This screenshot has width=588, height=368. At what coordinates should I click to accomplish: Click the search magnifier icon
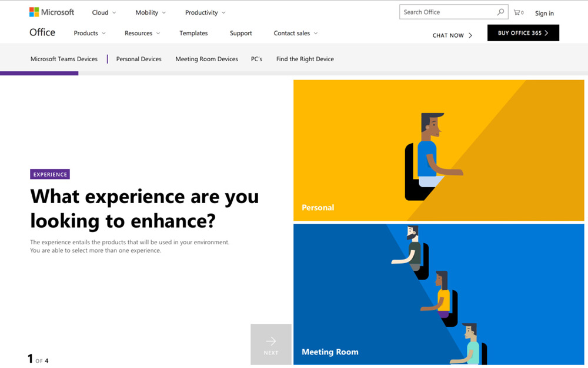click(x=500, y=12)
